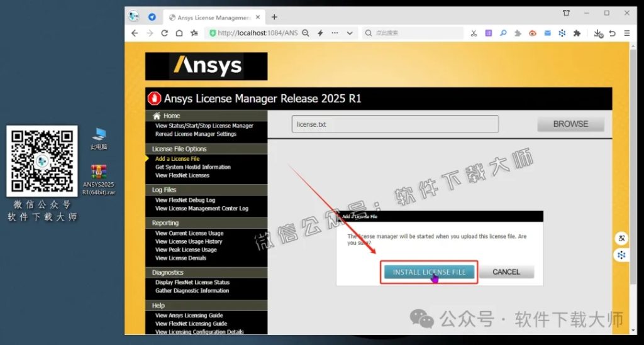The image size is (644, 345).
Task: Click CANCEL in the dialog
Action: point(506,272)
